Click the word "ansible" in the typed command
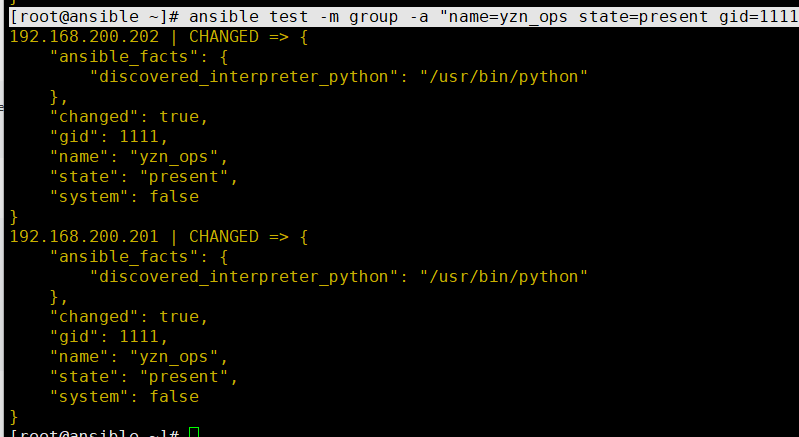Image resolution: width=799 pixels, height=437 pixels. coord(224,17)
